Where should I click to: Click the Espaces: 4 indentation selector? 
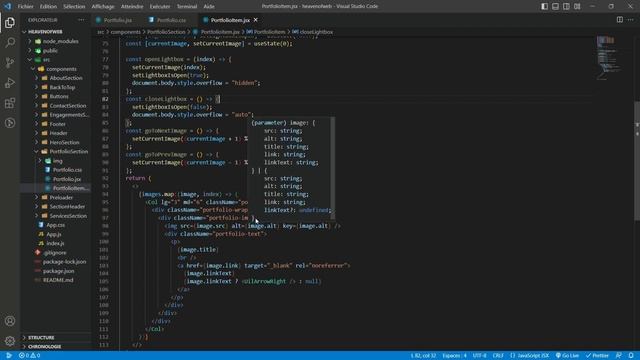coord(454,356)
